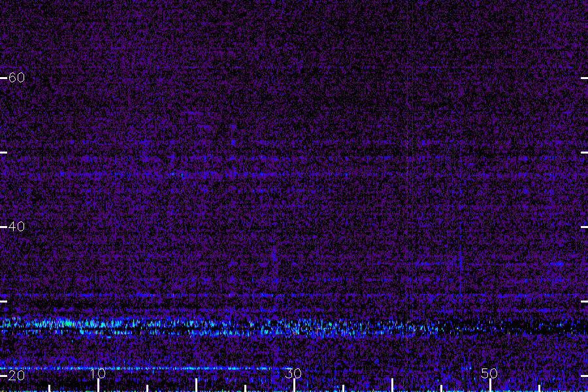The image size is (588, 392).
Task: Click the 40 label on vertical axis
Action: click(16, 227)
